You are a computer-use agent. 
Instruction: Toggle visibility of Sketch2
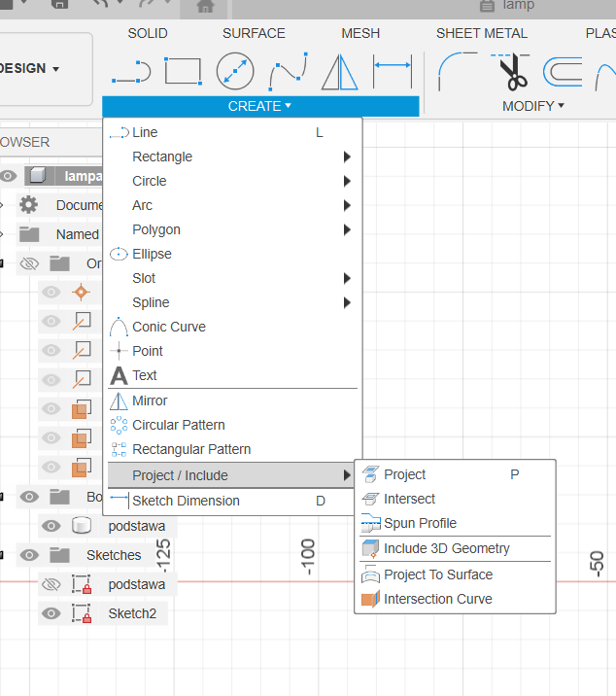51,613
